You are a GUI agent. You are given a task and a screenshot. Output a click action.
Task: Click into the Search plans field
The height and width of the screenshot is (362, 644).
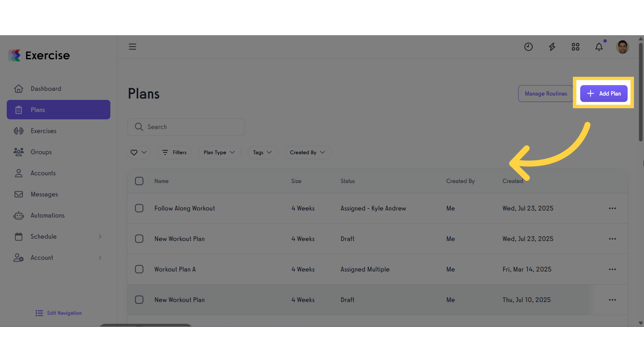[186, 127]
